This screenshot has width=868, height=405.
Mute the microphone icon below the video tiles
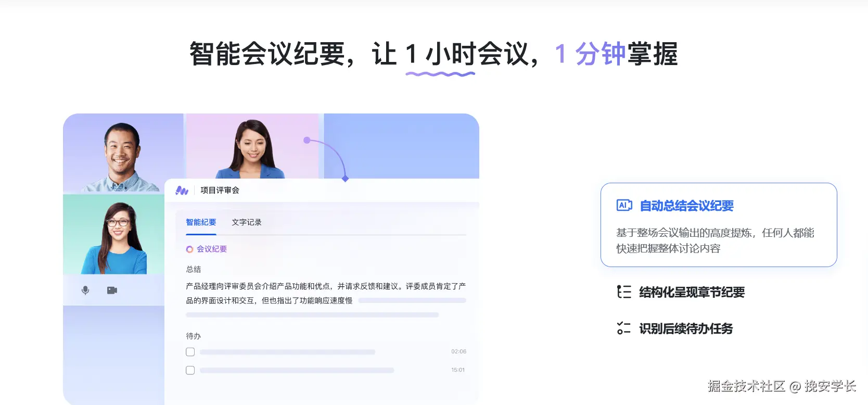[x=85, y=290]
